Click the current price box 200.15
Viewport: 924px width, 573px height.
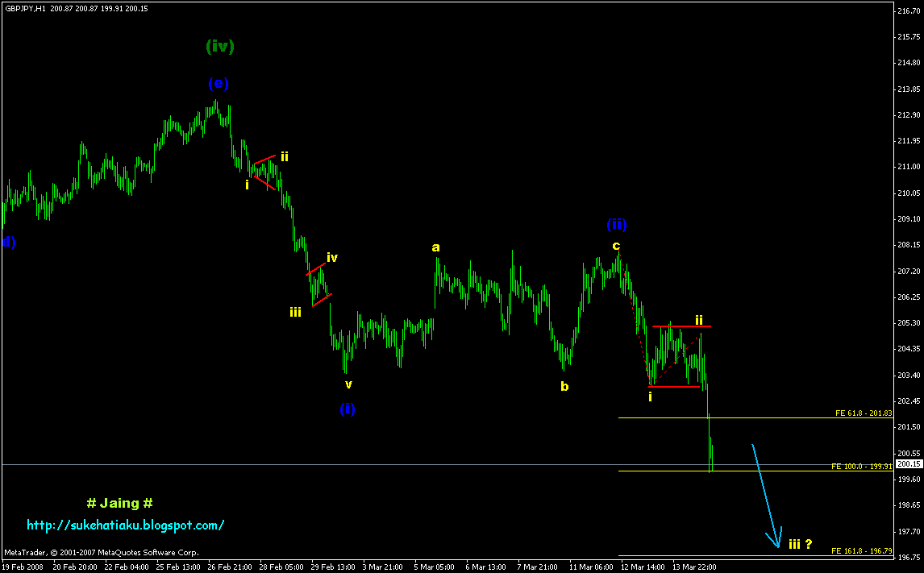pos(908,464)
